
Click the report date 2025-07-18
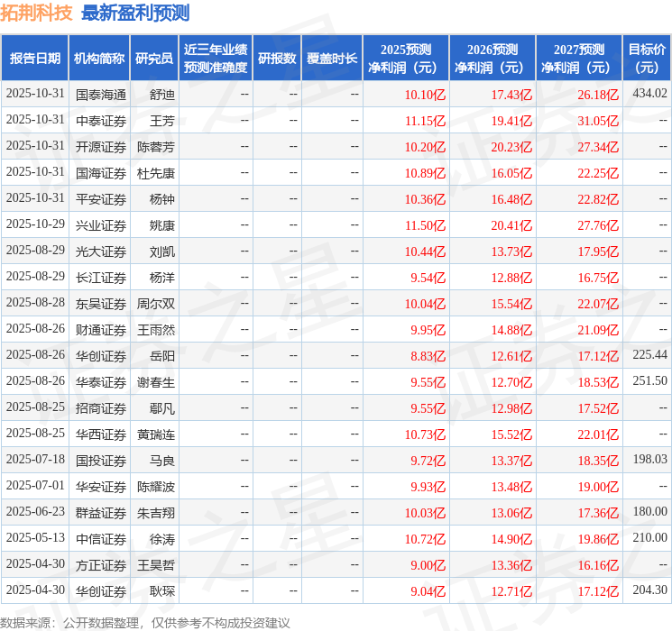click(x=35, y=459)
